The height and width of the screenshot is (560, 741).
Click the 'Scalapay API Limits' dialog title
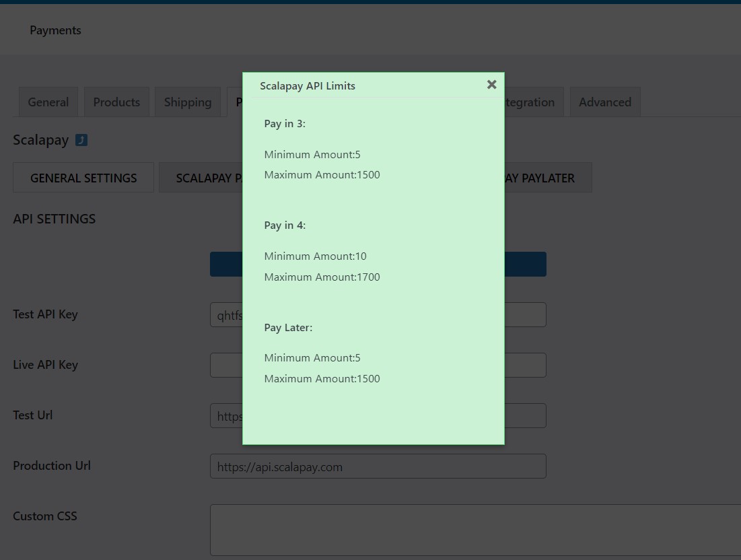tap(308, 86)
